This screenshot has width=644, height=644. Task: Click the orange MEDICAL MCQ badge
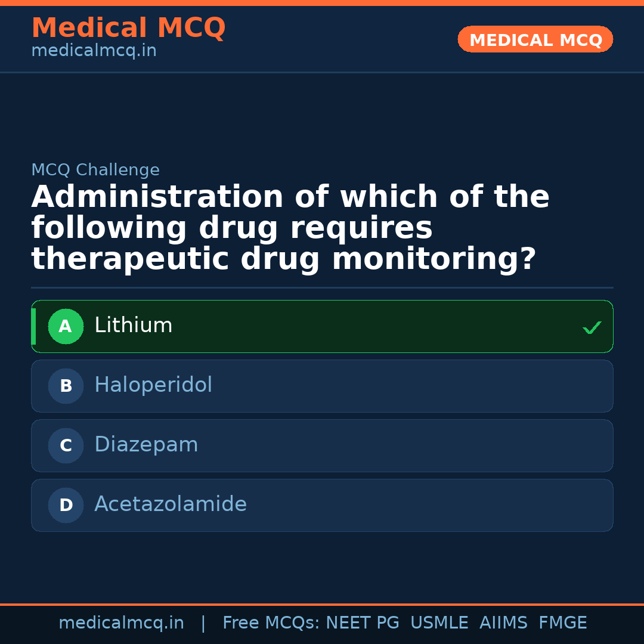[535, 39]
